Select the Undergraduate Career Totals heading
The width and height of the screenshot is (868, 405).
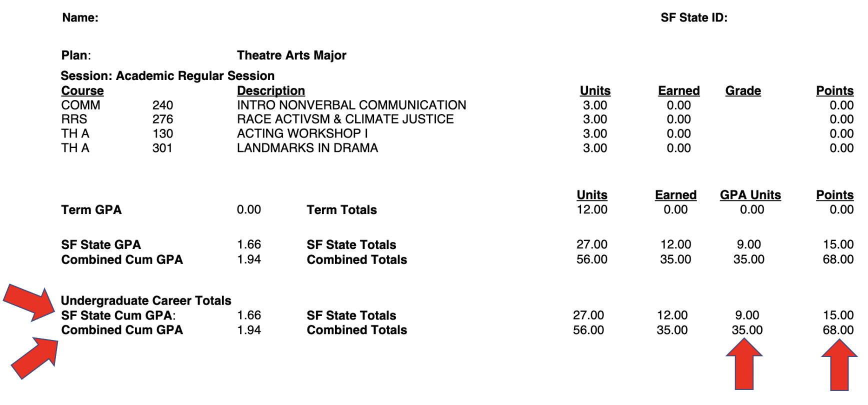coord(146,301)
